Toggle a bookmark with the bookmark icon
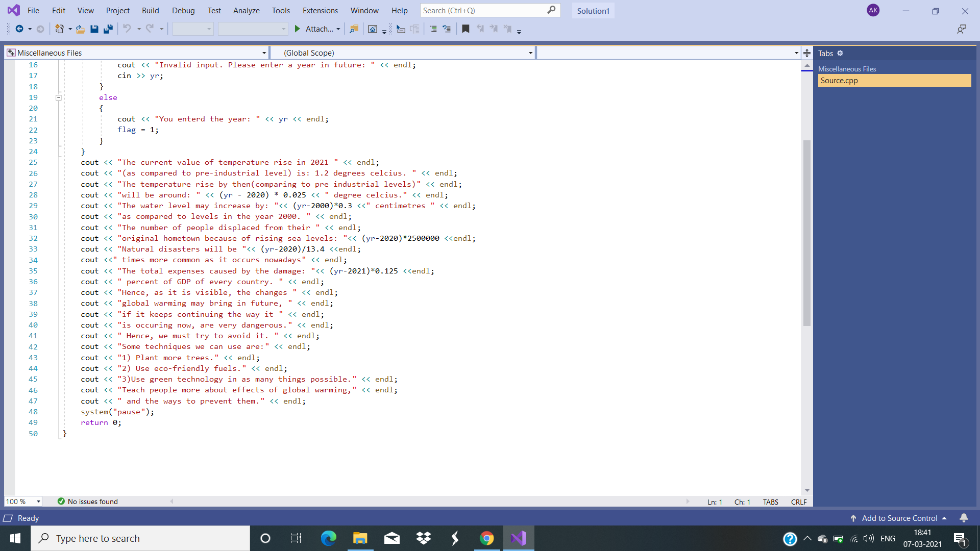Image resolution: width=980 pixels, height=551 pixels. tap(465, 29)
